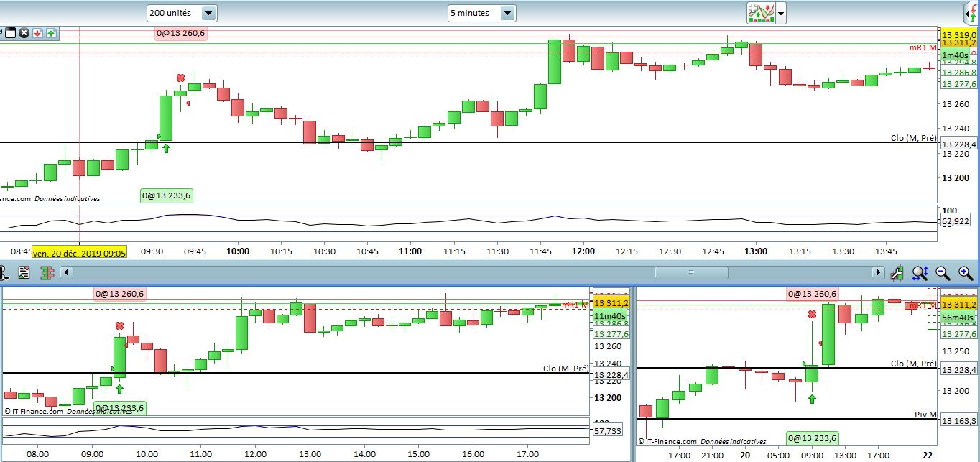Click the red-green bars icon in the lower toolbar
The width and height of the screenshot is (980, 462).
click(47, 272)
